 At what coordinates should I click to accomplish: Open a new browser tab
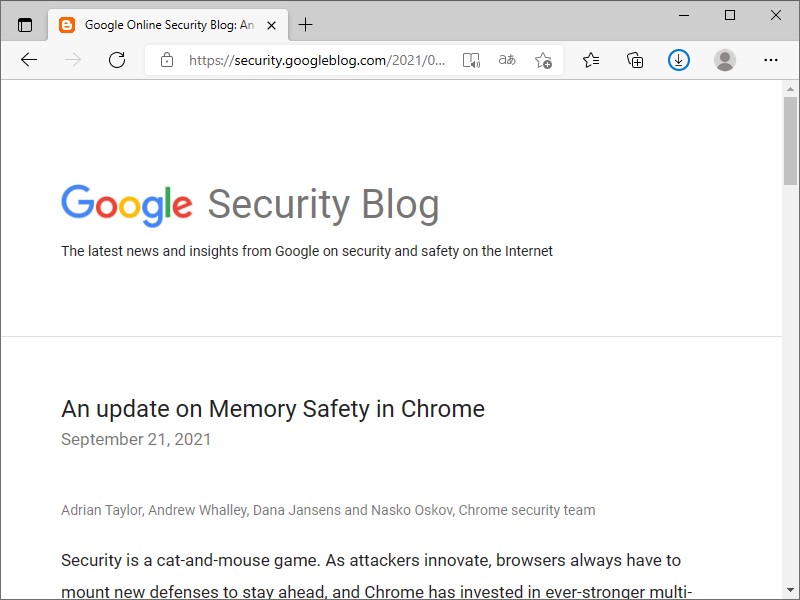pos(306,24)
